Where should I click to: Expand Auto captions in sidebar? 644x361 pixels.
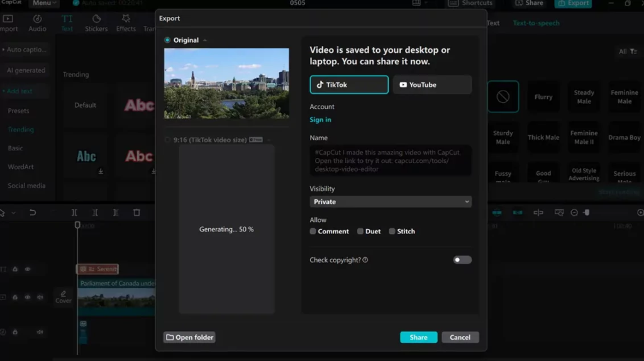tap(25, 49)
